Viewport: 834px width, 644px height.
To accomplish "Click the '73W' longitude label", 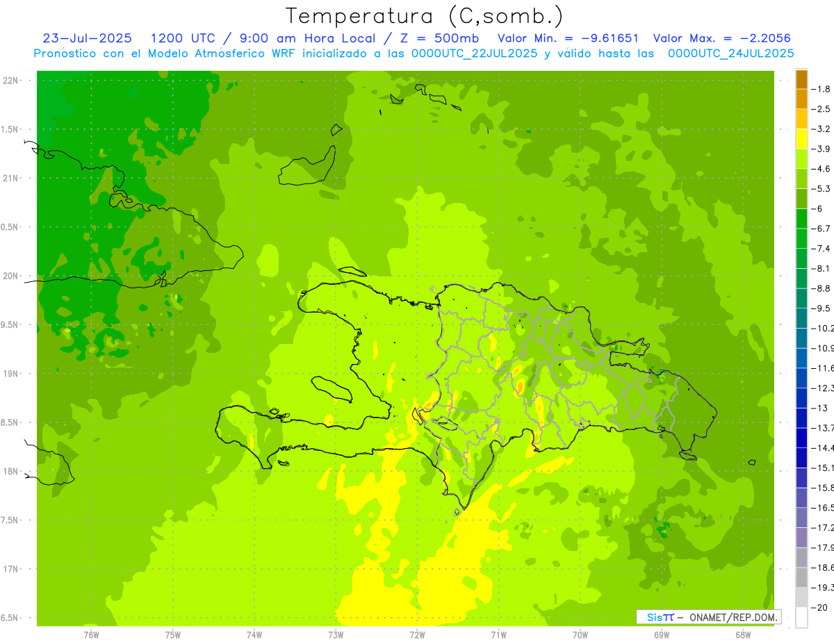I will [x=336, y=634].
